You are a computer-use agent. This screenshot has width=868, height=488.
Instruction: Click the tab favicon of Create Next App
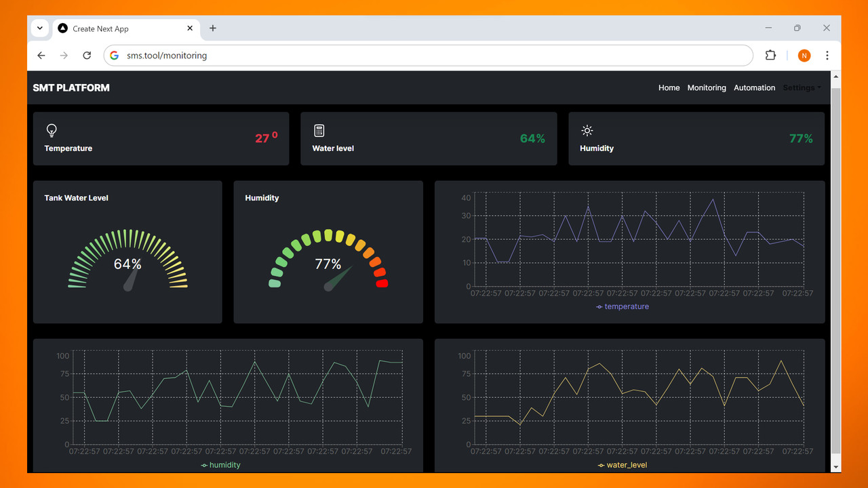click(x=63, y=28)
